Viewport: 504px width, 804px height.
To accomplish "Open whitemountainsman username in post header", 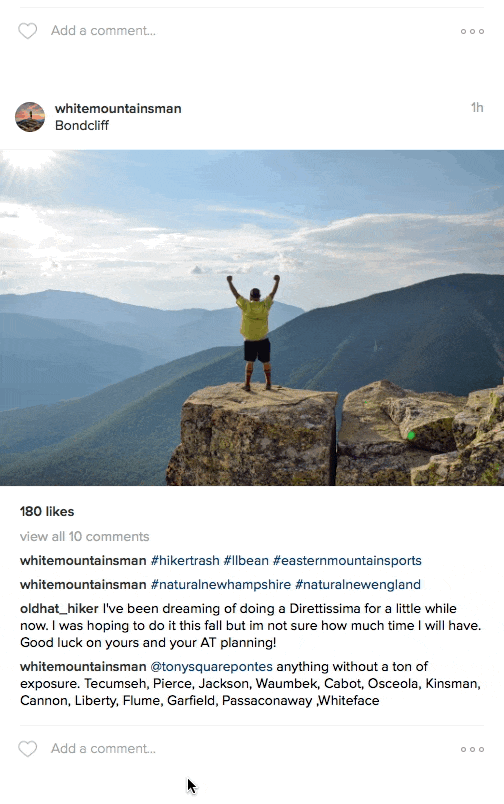I will tap(118, 109).
